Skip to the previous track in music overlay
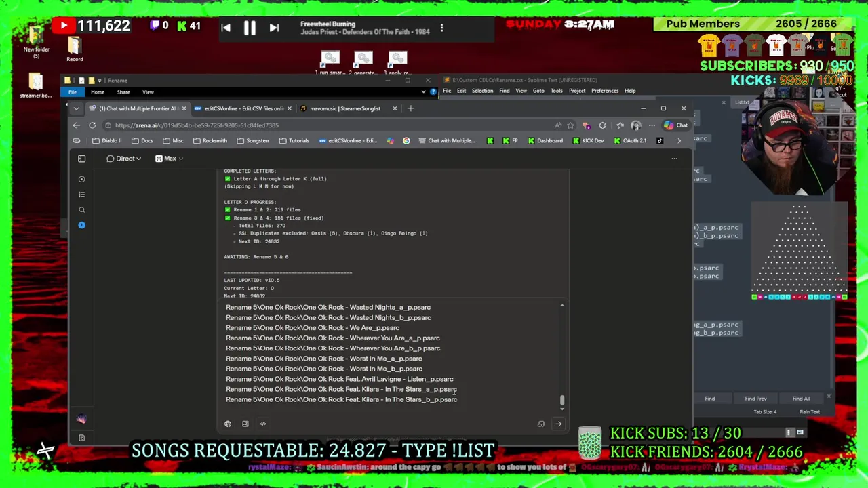 click(226, 28)
